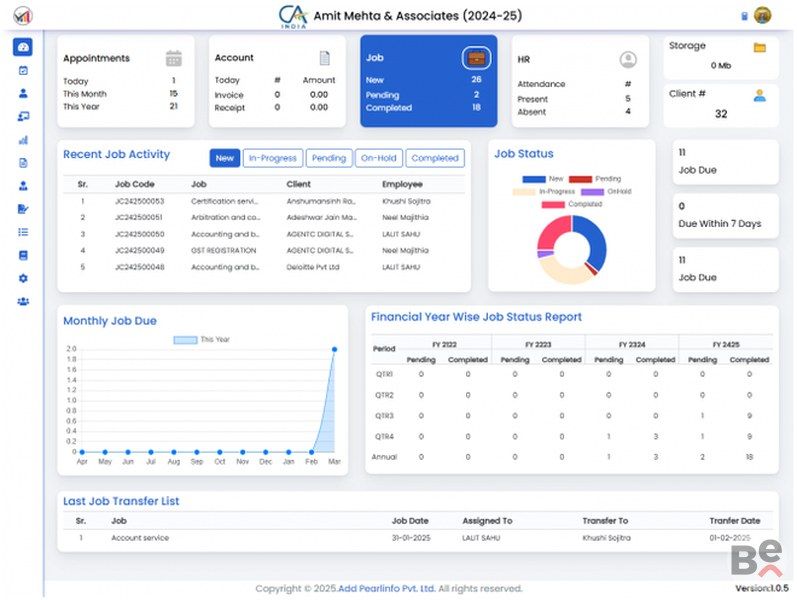Click the calendar icon on Appointments card
The image size is (797, 600).
pos(173,58)
